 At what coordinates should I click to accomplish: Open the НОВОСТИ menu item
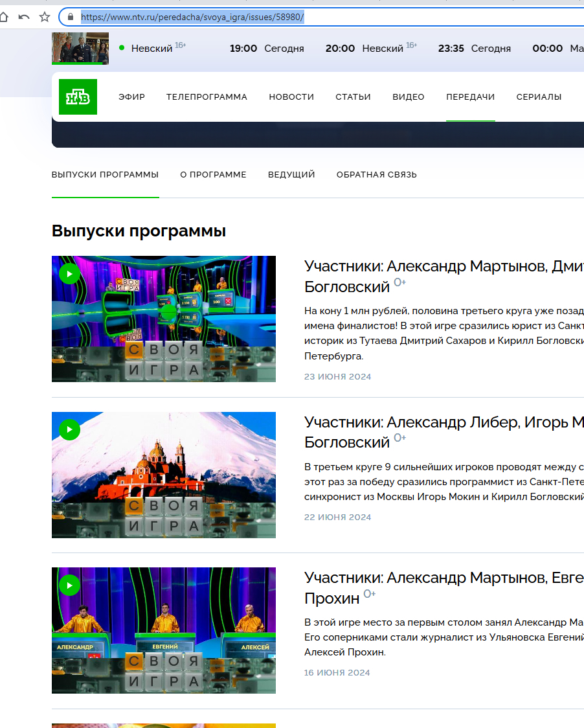[x=291, y=97]
